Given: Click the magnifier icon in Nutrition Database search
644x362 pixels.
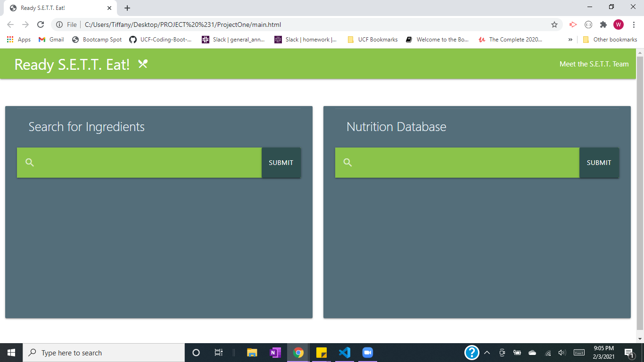Looking at the screenshot, I should (x=348, y=163).
